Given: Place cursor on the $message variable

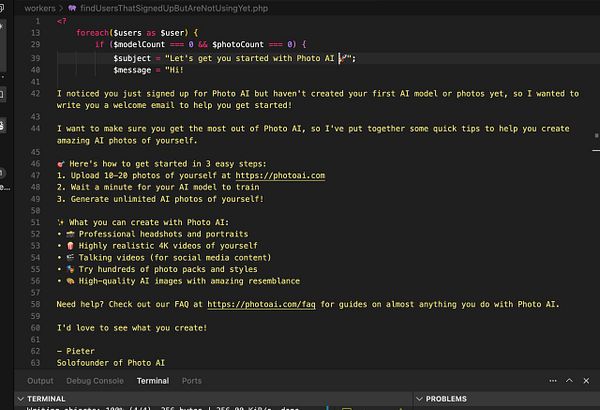Looking at the screenshot, I should pyautogui.click(x=132, y=70).
